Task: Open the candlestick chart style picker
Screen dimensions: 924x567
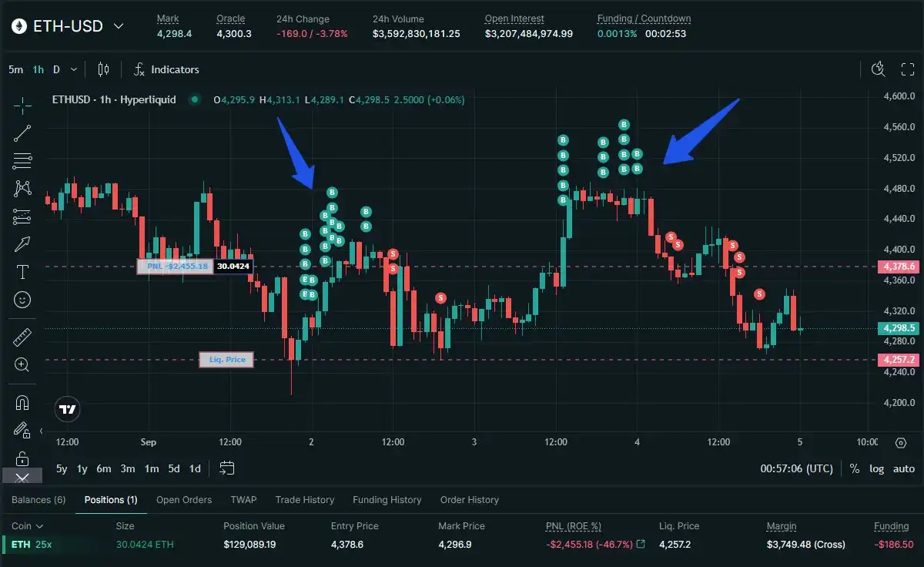Action: [103, 69]
